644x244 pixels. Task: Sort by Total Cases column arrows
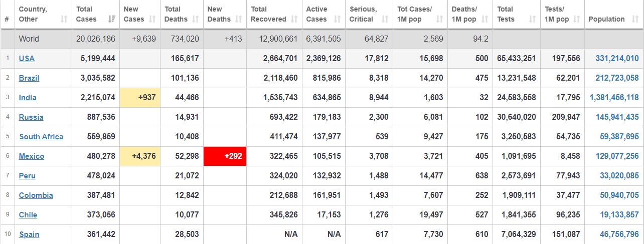click(x=111, y=19)
